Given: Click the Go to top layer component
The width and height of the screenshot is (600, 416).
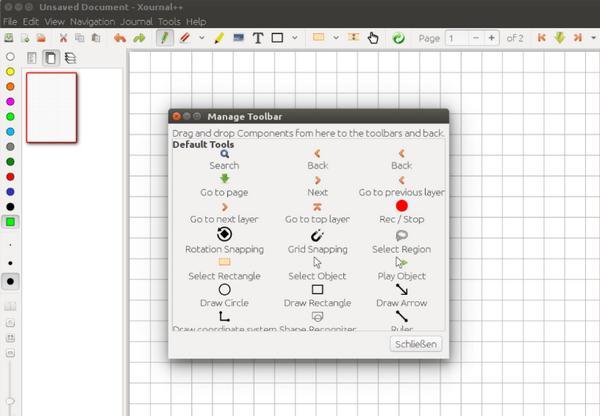Looking at the screenshot, I should click(317, 213).
